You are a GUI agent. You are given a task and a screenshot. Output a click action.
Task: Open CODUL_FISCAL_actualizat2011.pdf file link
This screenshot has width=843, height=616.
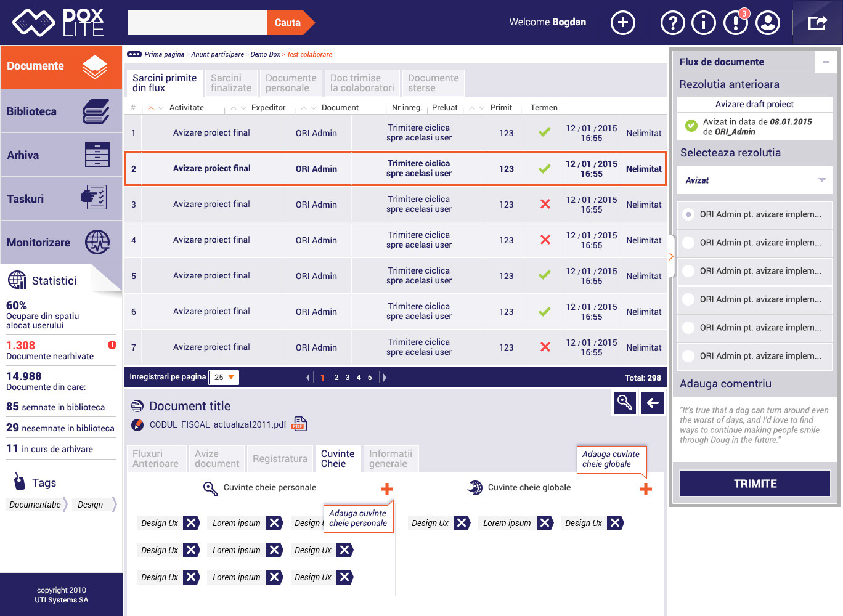click(218, 424)
